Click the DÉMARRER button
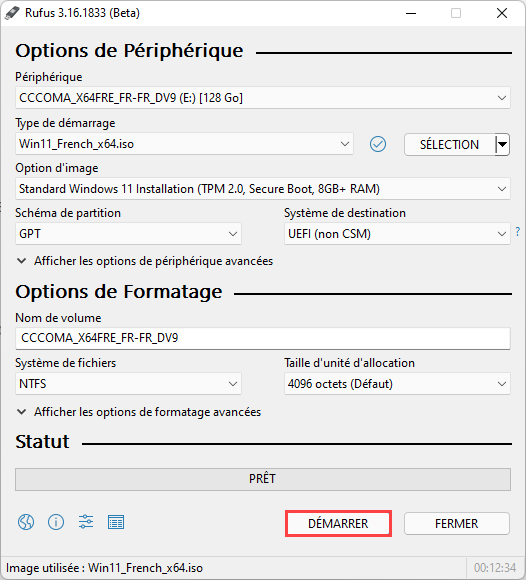 338,523
